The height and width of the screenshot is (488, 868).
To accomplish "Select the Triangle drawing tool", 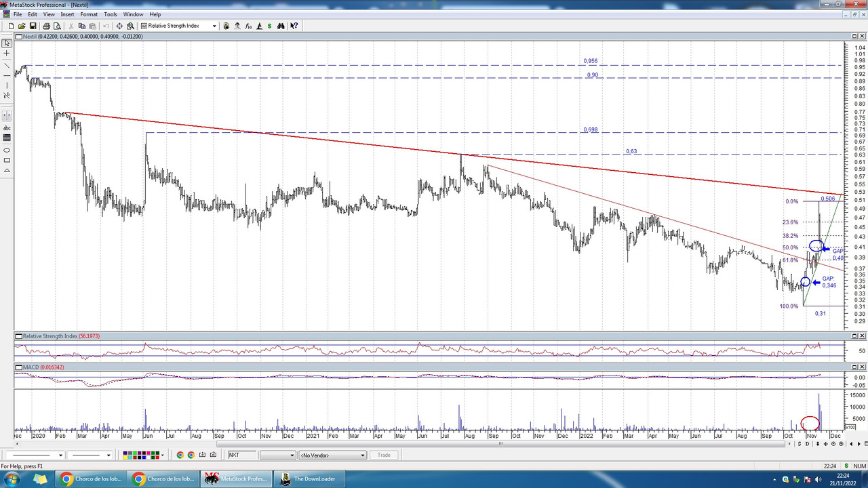I will [x=7, y=170].
